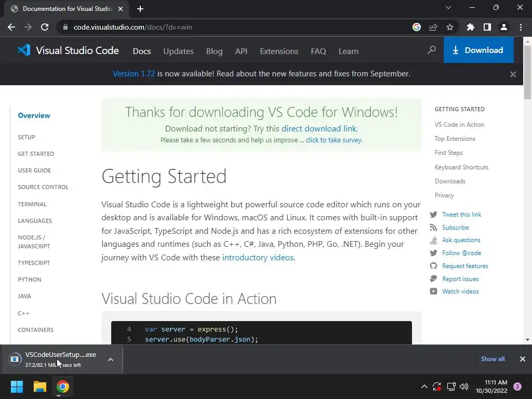
Task: Open the Windows Start menu
Action: pyautogui.click(x=17, y=387)
